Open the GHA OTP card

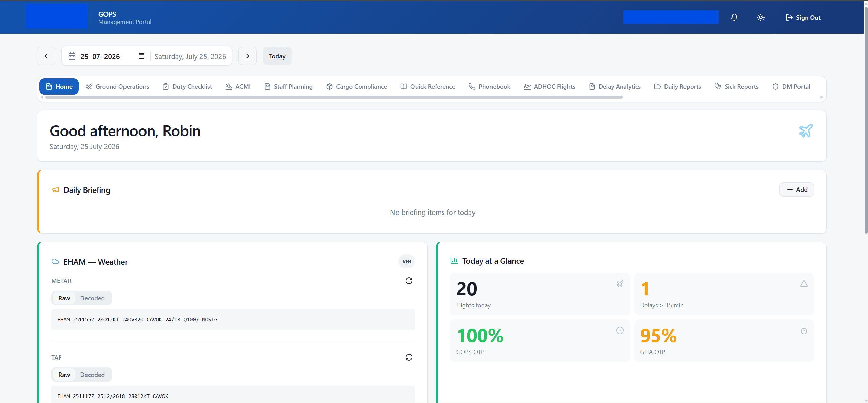(x=724, y=341)
